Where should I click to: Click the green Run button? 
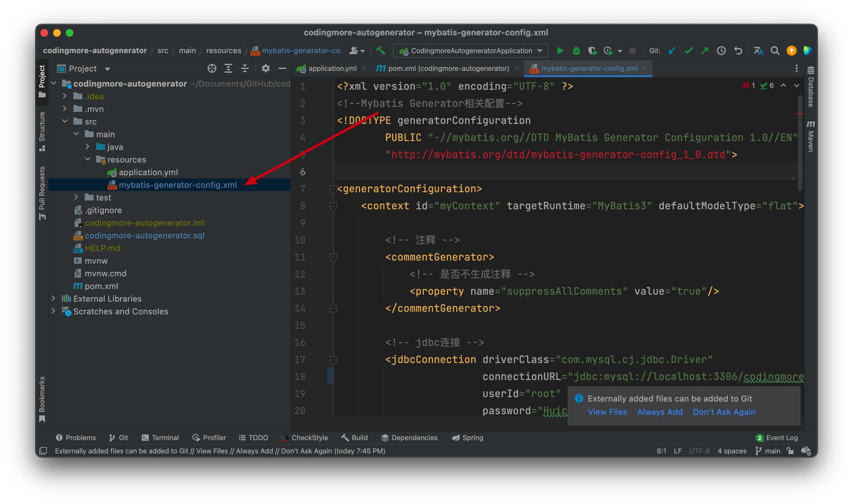pos(560,51)
